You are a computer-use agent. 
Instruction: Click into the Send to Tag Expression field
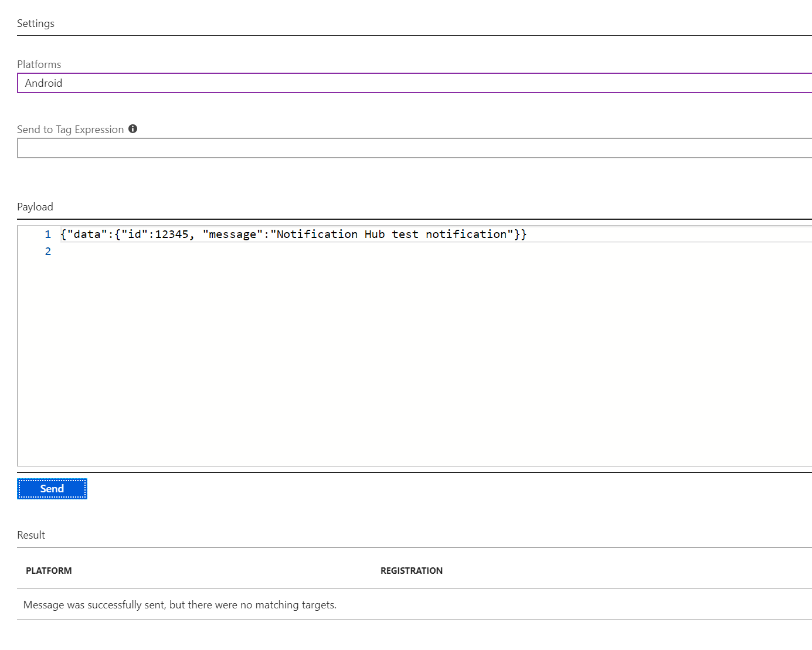(410, 148)
